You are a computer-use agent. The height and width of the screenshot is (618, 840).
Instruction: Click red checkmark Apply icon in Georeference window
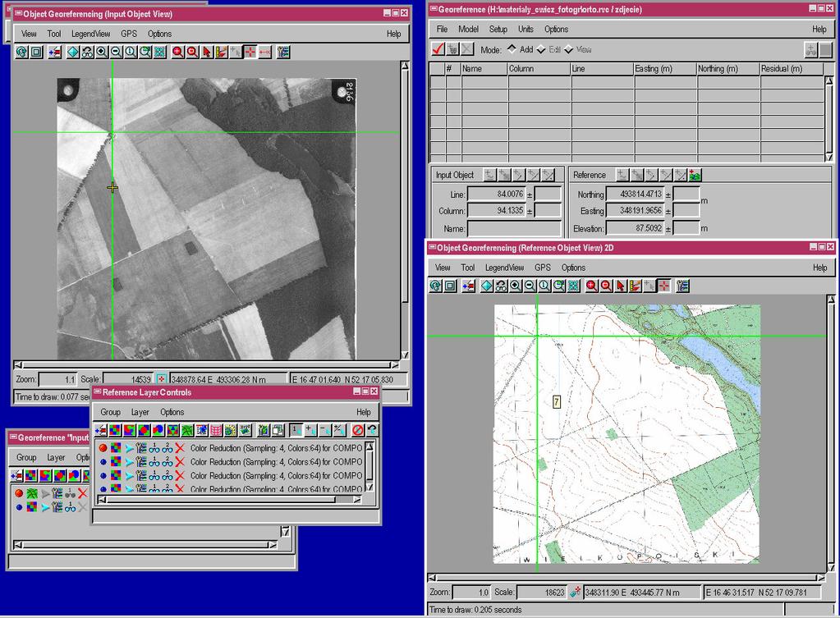(438, 49)
